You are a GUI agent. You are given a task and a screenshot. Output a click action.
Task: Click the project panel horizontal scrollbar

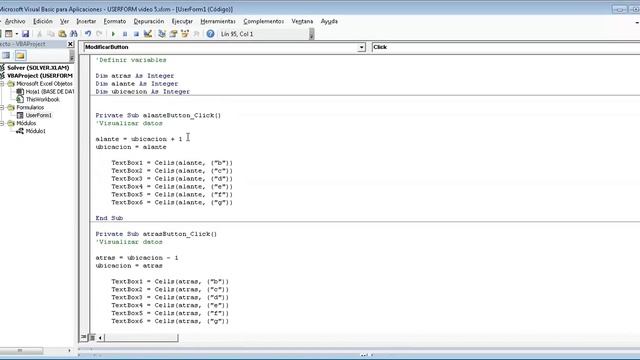tap(21, 351)
